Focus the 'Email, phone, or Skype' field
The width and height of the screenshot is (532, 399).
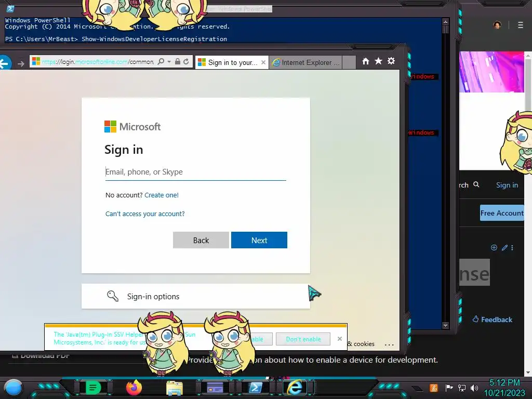pyautogui.click(x=196, y=172)
